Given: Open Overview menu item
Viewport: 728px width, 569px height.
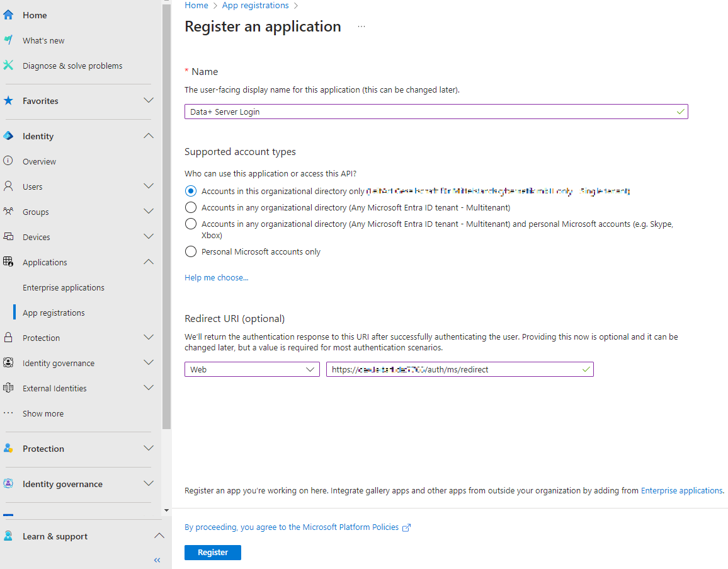Looking at the screenshot, I should point(40,161).
